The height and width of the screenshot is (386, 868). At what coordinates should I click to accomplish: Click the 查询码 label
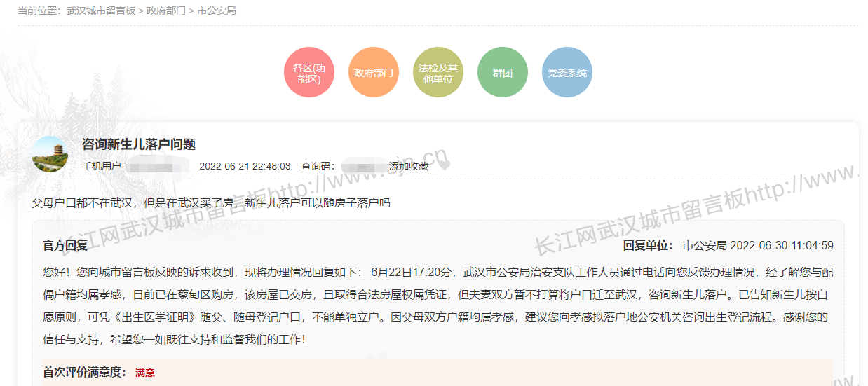point(318,166)
